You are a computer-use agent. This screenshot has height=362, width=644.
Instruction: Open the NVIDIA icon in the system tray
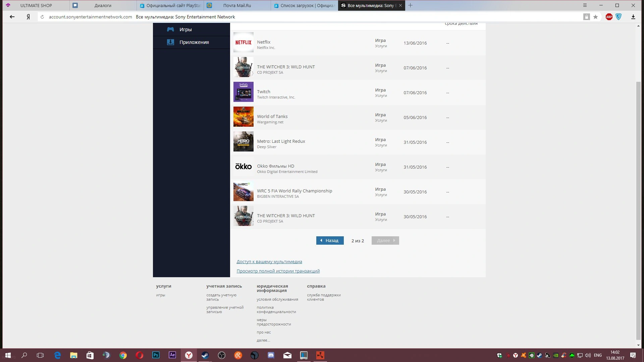[x=556, y=355]
